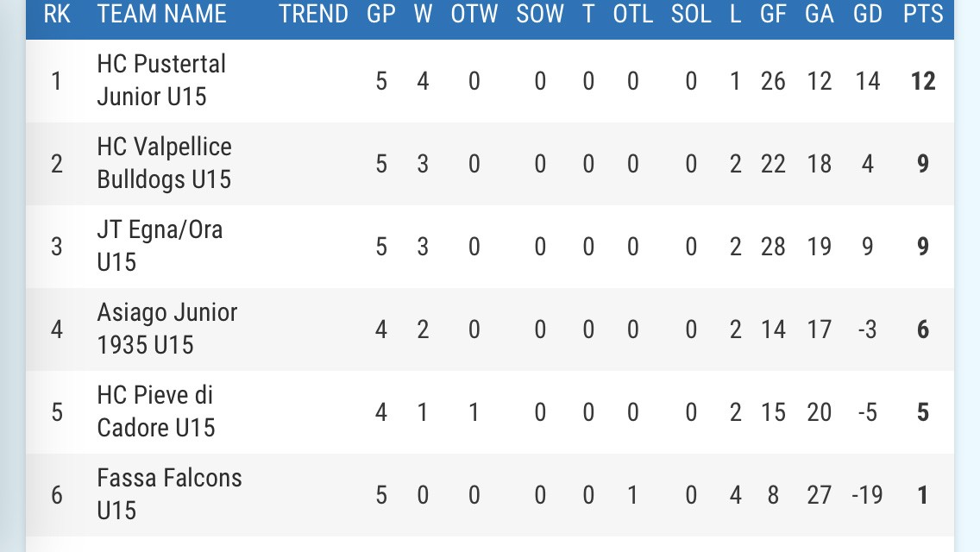980x552 pixels.
Task: Click the OTL column header
Action: pos(633,14)
